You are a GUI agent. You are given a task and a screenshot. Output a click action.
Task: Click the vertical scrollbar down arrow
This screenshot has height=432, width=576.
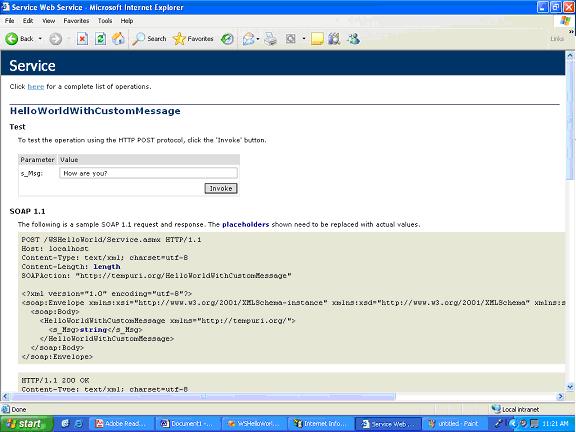click(570, 387)
